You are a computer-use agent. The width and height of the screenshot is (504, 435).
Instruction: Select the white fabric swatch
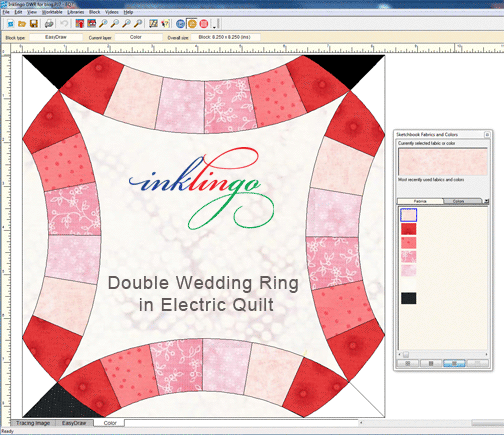click(x=409, y=284)
